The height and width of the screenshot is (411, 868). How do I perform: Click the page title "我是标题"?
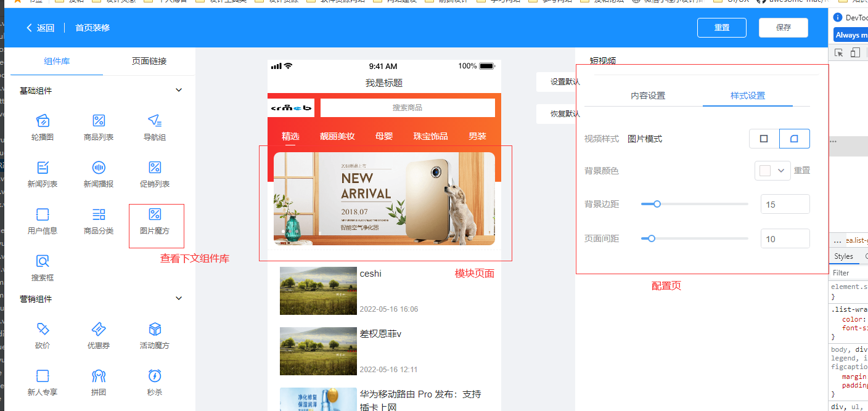tap(384, 83)
